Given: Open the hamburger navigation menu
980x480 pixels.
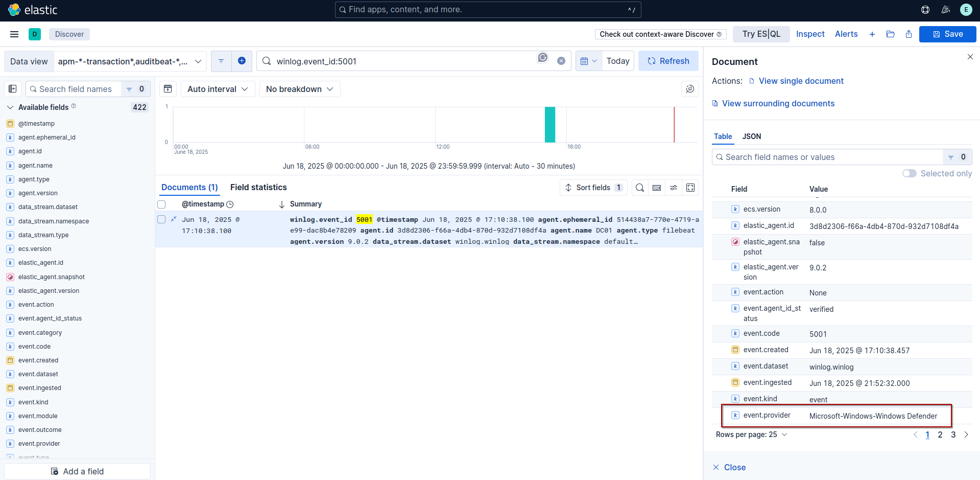Looking at the screenshot, I should (14, 34).
